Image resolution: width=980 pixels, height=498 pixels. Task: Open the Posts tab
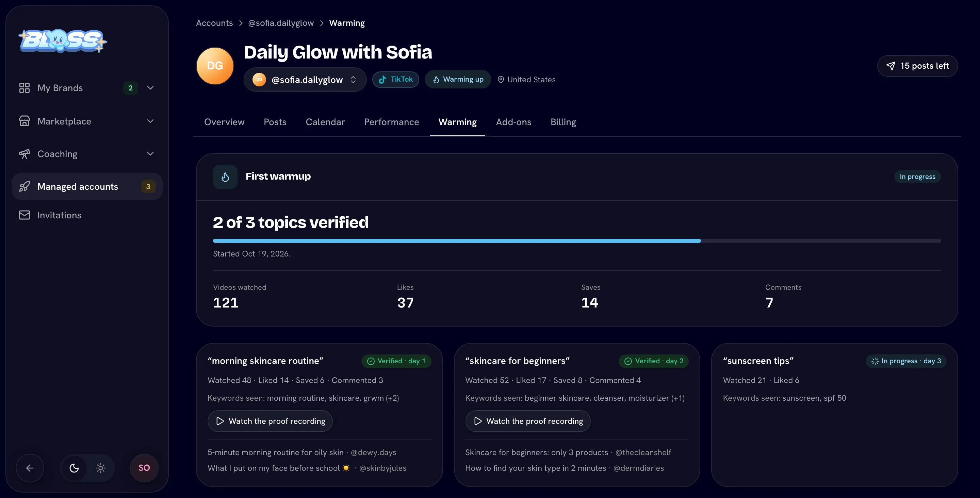(275, 122)
